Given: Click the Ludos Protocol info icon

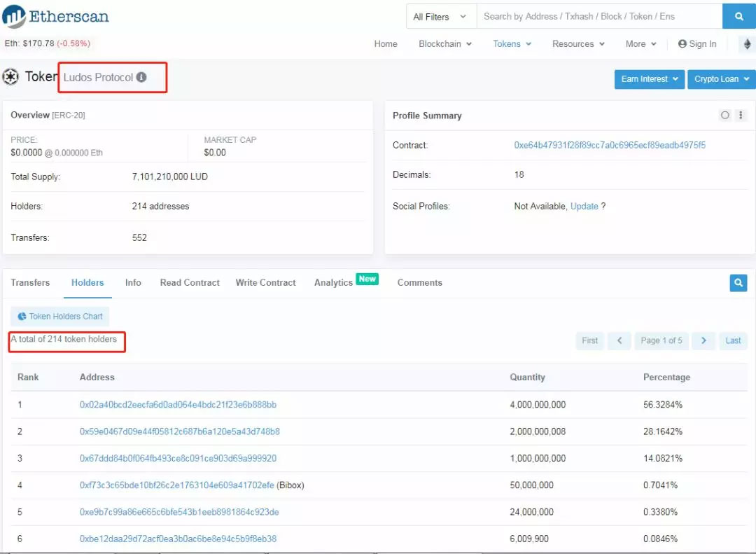Looking at the screenshot, I should (141, 77).
